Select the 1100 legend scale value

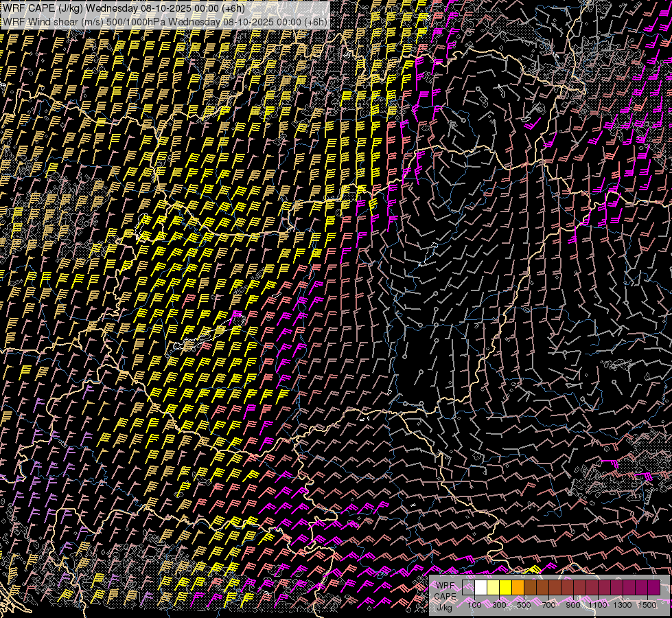(x=598, y=605)
